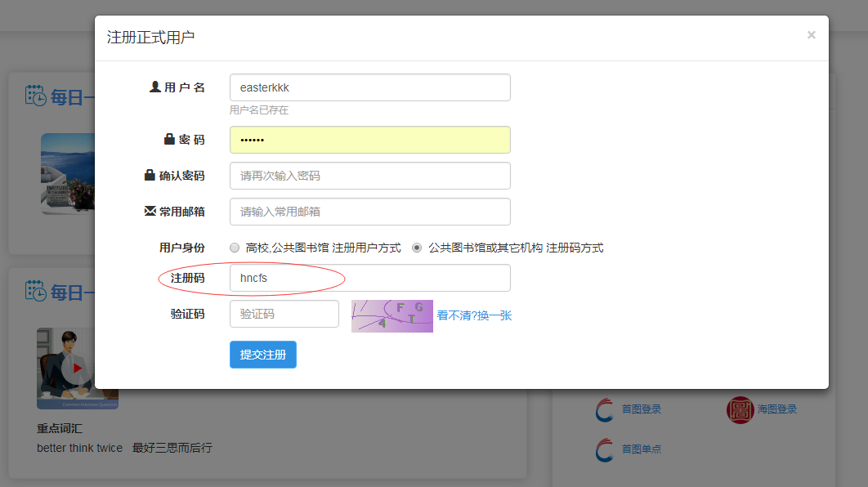
Task: Select 高校,公共图书馆 注册用户方式 radio option
Action: [235, 248]
